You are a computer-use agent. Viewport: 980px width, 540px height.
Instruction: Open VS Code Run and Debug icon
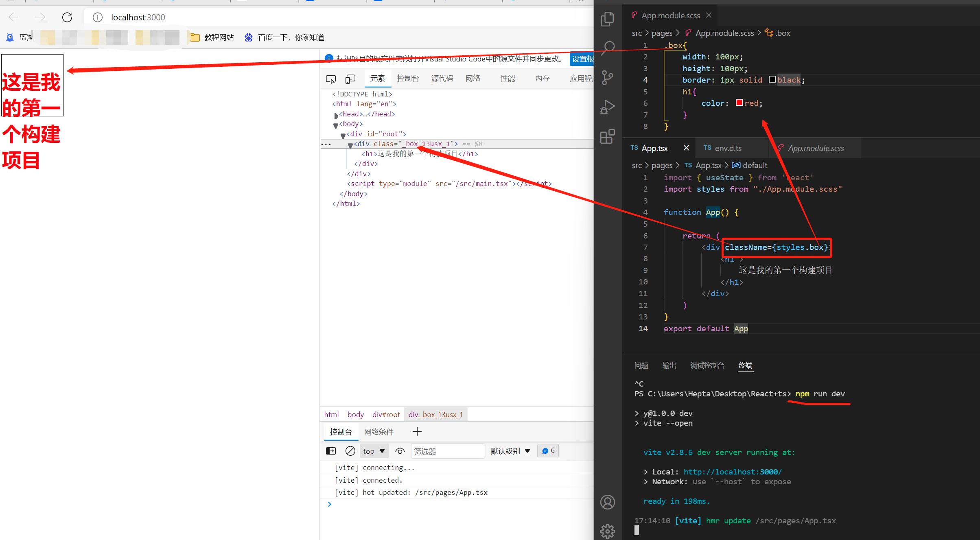[x=607, y=107]
